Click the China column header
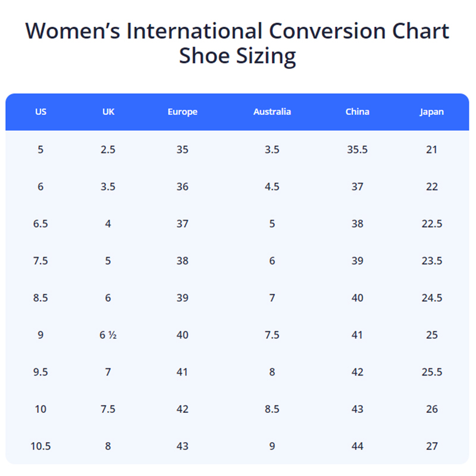 pos(357,112)
